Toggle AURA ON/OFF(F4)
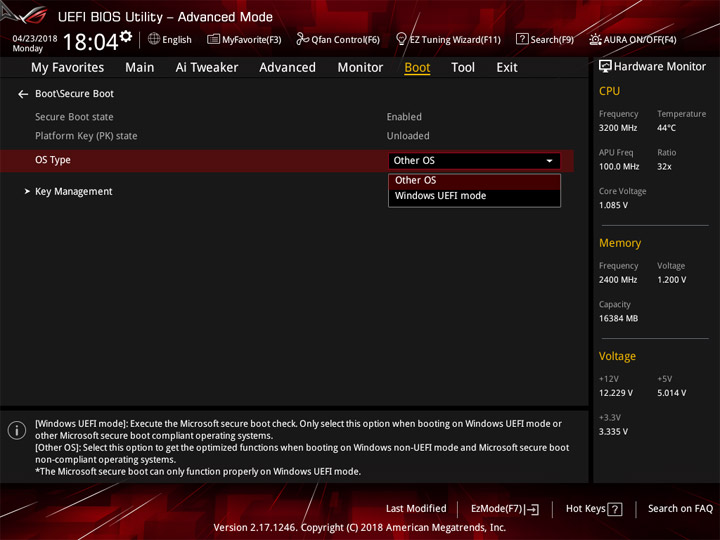 tap(633, 39)
